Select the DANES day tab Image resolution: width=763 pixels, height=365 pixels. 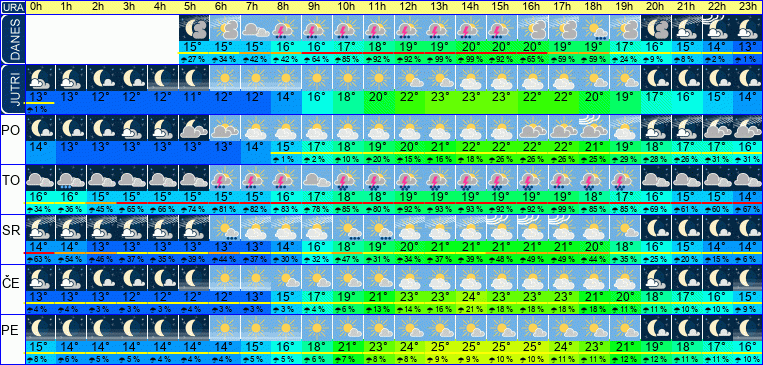tap(12, 39)
